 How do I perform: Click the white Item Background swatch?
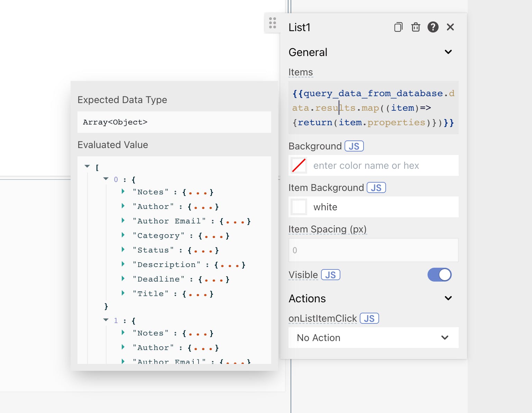point(299,207)
